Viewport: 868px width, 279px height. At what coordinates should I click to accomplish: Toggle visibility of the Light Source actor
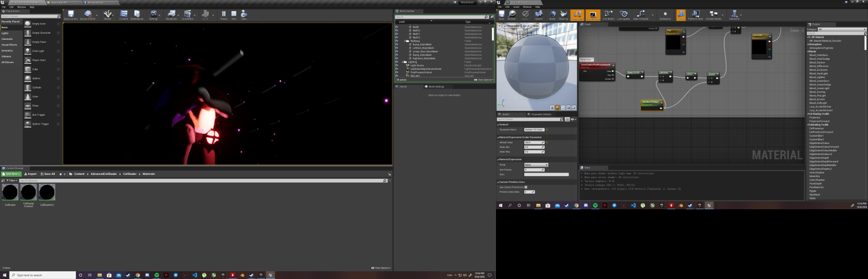[x=396, y=65]
